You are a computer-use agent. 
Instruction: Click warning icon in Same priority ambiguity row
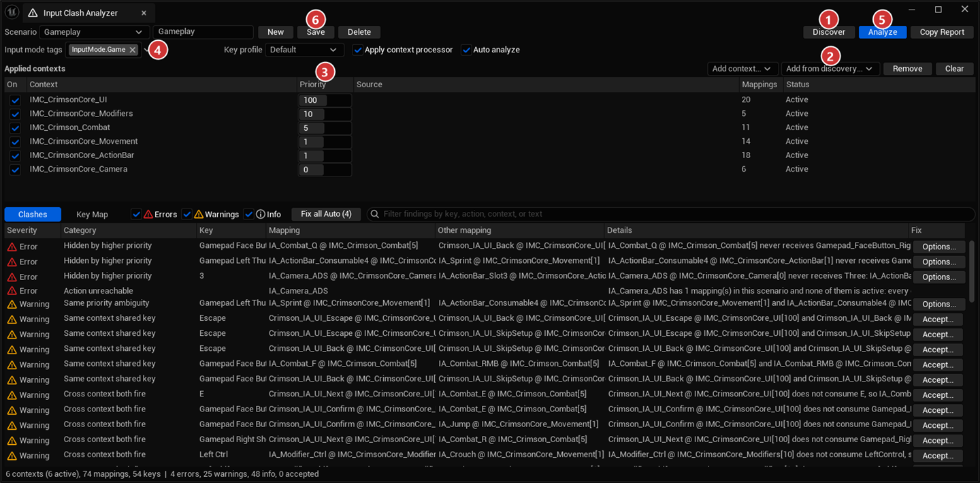12,305
